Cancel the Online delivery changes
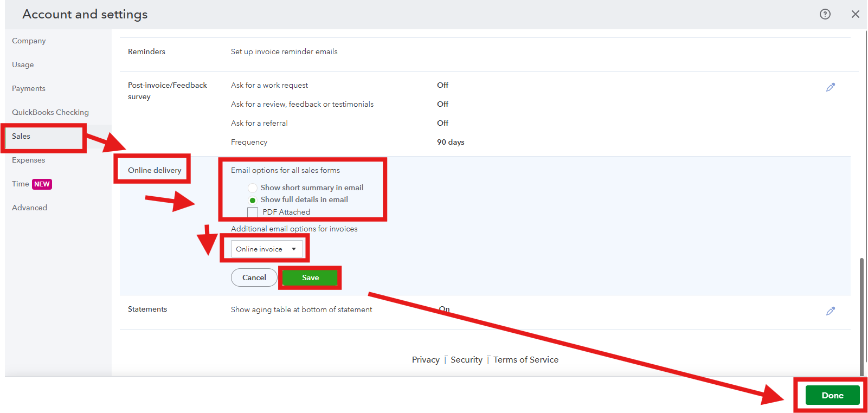This screenshot has width=868, height=413. (x=254, y=278)
